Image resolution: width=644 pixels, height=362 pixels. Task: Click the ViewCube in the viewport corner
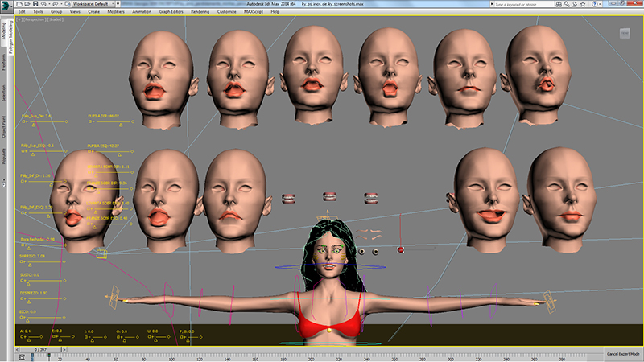click(624, 35)
